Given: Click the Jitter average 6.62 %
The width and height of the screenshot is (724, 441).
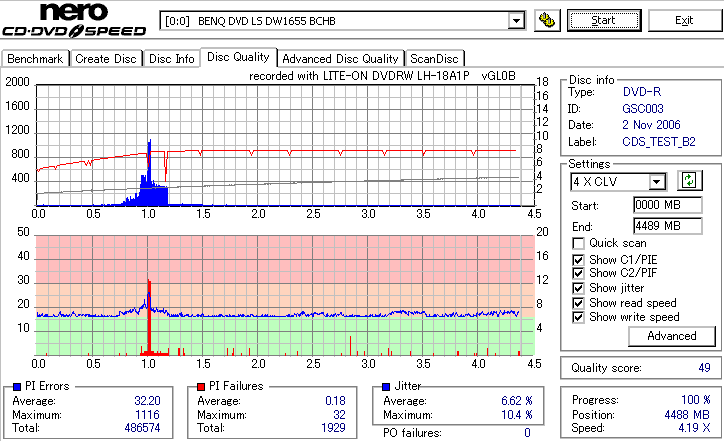Looking at the screenshot, I should [x=517, y=401].
